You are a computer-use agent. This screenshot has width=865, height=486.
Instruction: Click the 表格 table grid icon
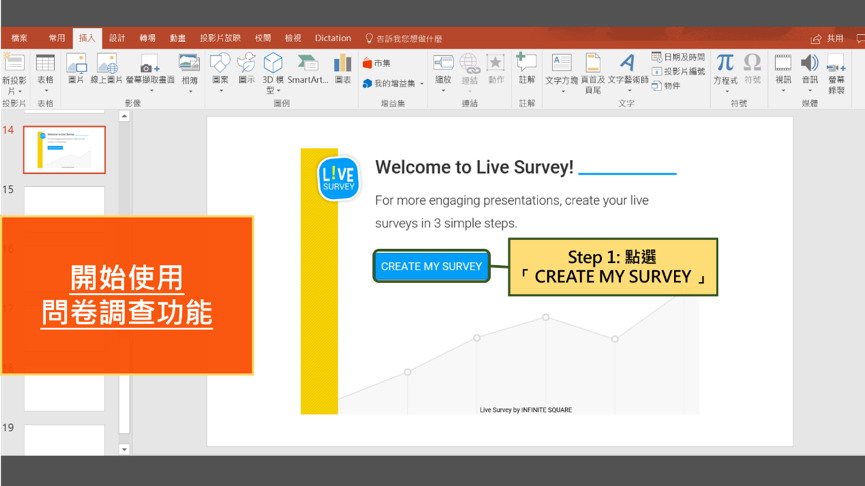coord(45,62)
